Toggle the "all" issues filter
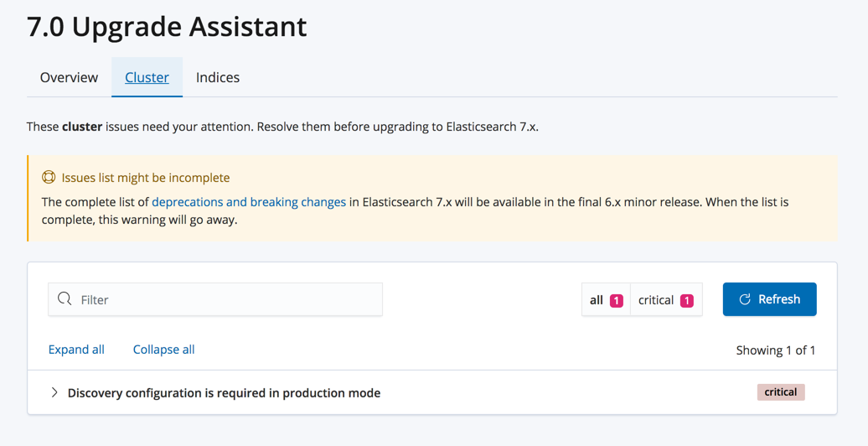 coord(597,300)
